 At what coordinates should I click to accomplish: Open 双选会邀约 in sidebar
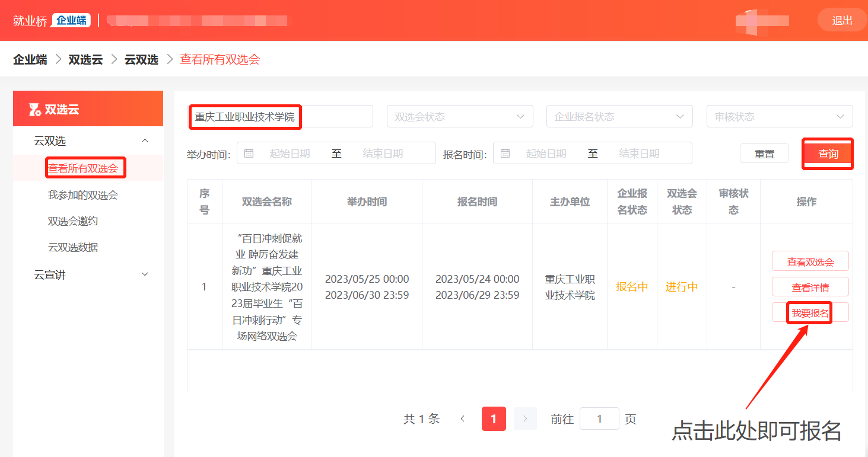(73, 221)
